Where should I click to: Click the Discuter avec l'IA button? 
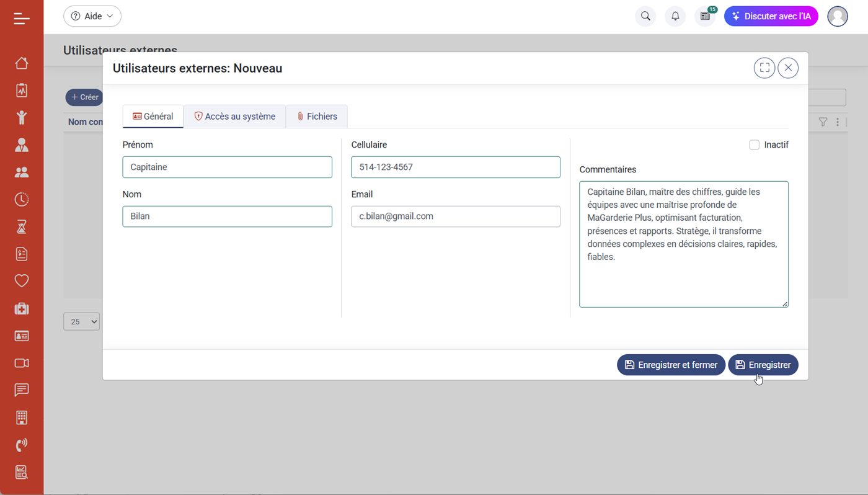[x=771, y=16]
